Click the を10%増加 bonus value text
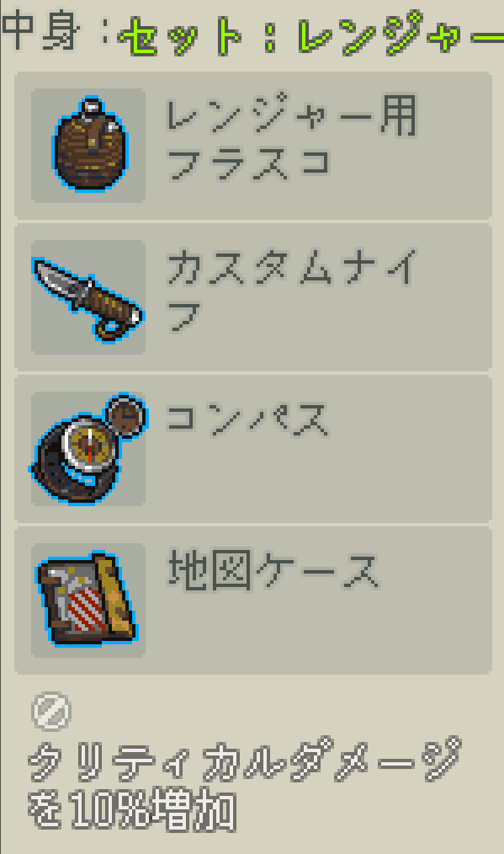504x854 pixels. (x=132, y=810)
